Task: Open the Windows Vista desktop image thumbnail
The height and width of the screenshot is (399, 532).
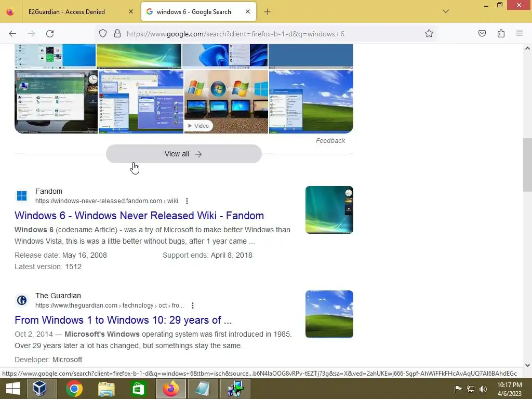Action: [x=56, y=101]
